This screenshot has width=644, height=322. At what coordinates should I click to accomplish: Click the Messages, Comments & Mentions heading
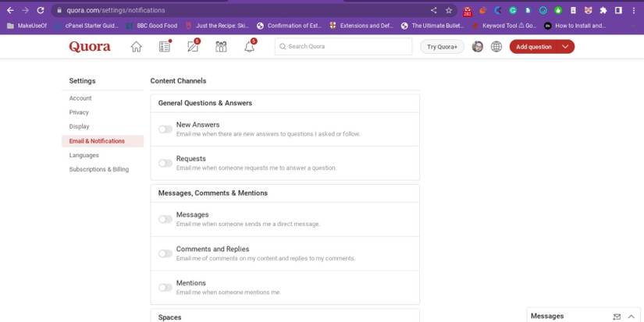tap(213, 193)
